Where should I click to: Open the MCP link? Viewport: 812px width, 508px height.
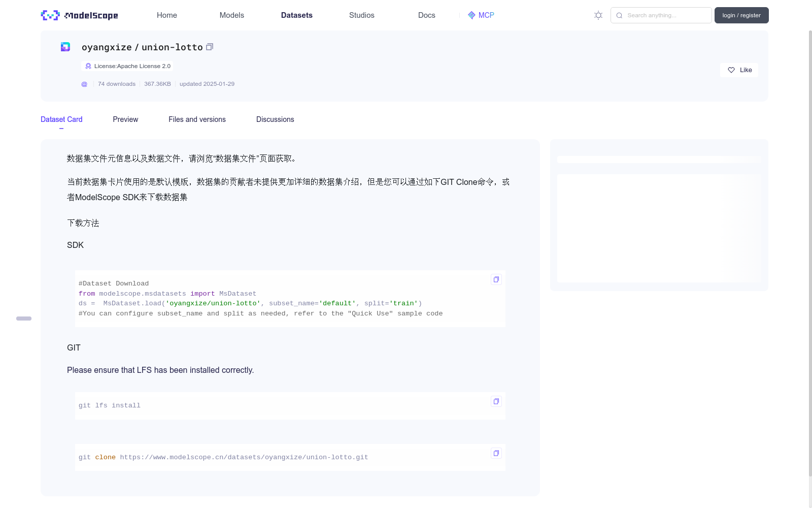(481, 15)
